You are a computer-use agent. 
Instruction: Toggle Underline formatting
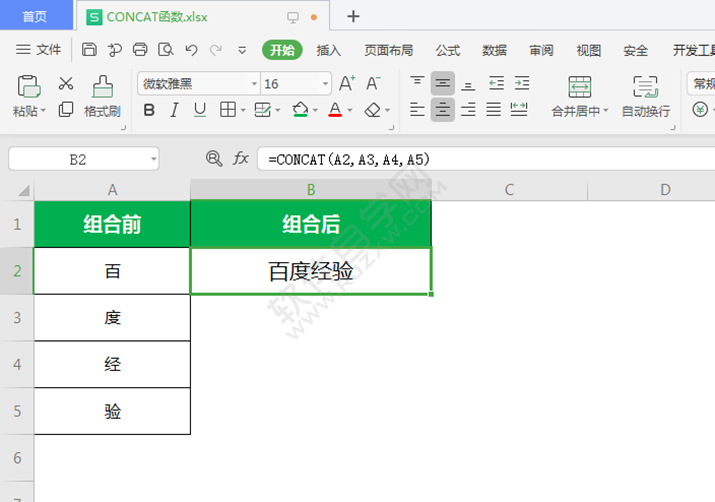point(200,110)
